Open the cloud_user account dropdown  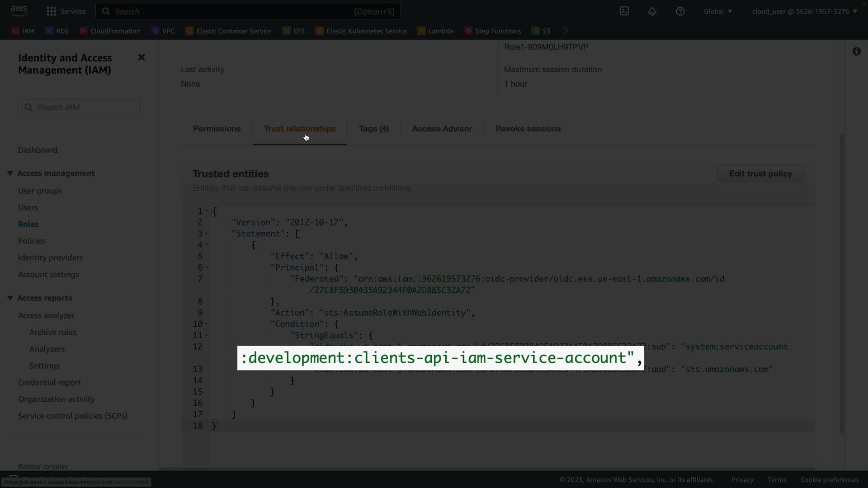[x=804, y=11]
